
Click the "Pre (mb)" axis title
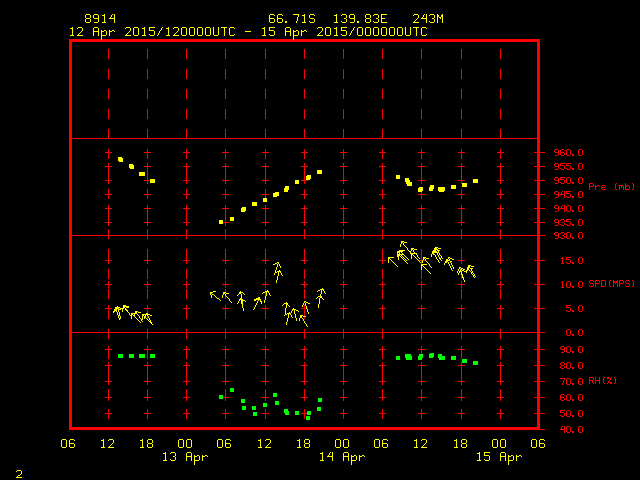tap(611, 187)
